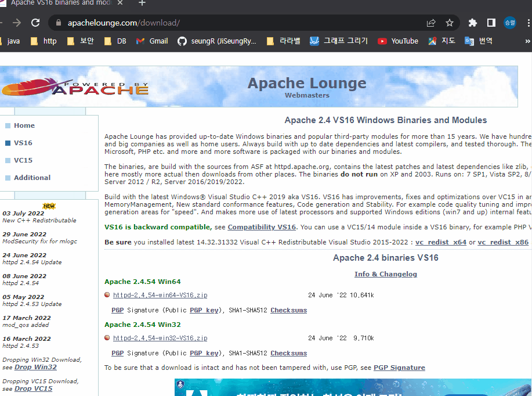Image resolution: width=532 pixels, height=396 pixels.
Task: Bookmark this page with the star icon
Action: (450, 23)
